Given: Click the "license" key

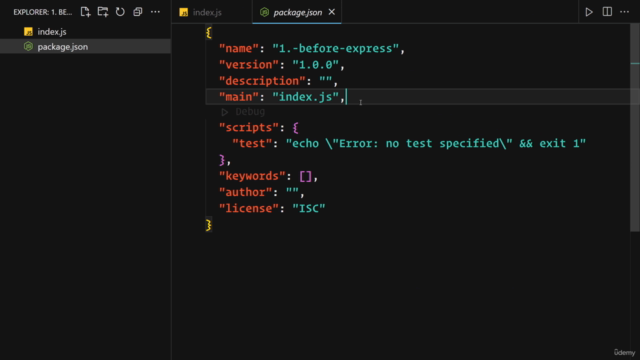Looking at the screenshot, I should click(249, 208).
